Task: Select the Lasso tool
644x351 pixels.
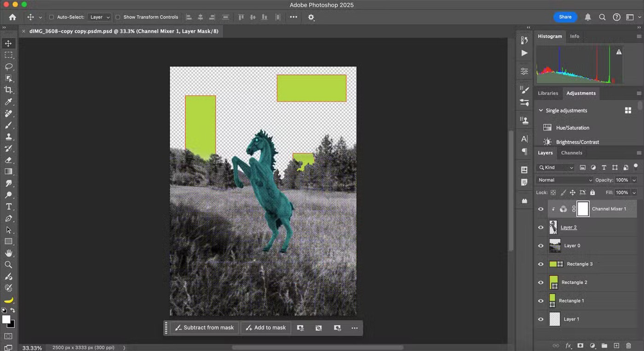Action: pyautogui.click(x=8, y=66)
